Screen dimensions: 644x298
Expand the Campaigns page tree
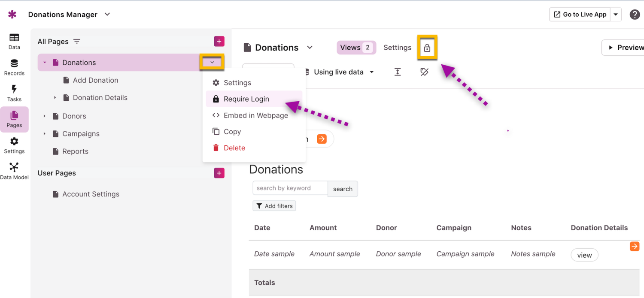pyautogui.click(x=45, y=134)
